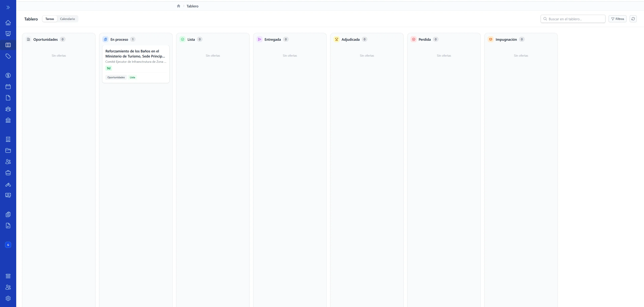Select the Tareas tab
Viewport: 644px width, 307px height.
tap(50, 19)
